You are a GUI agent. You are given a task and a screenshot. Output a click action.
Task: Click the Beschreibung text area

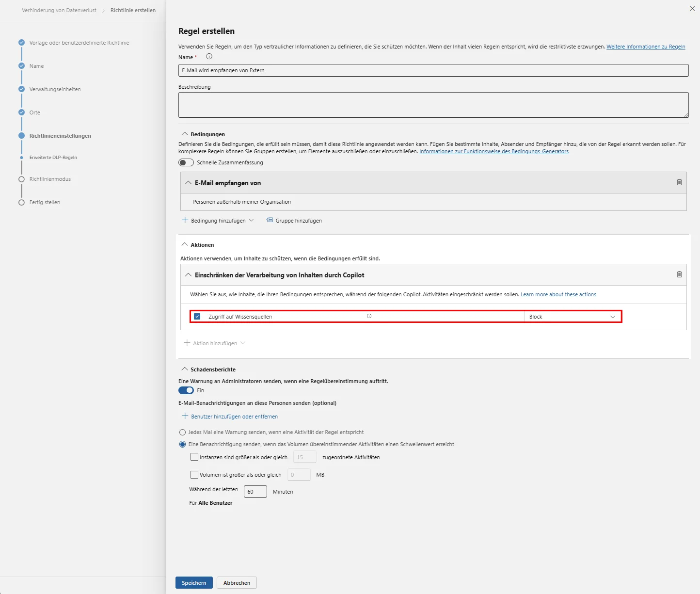coord(433,105)
